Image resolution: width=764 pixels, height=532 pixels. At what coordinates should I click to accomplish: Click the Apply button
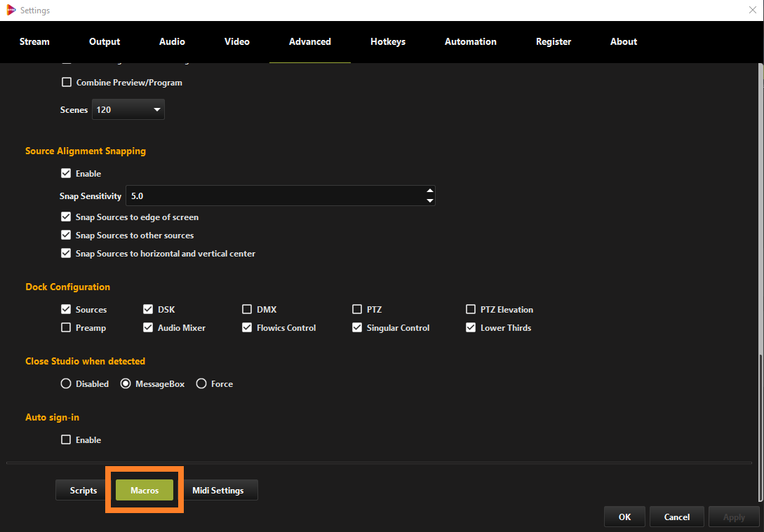pos(734,517)
